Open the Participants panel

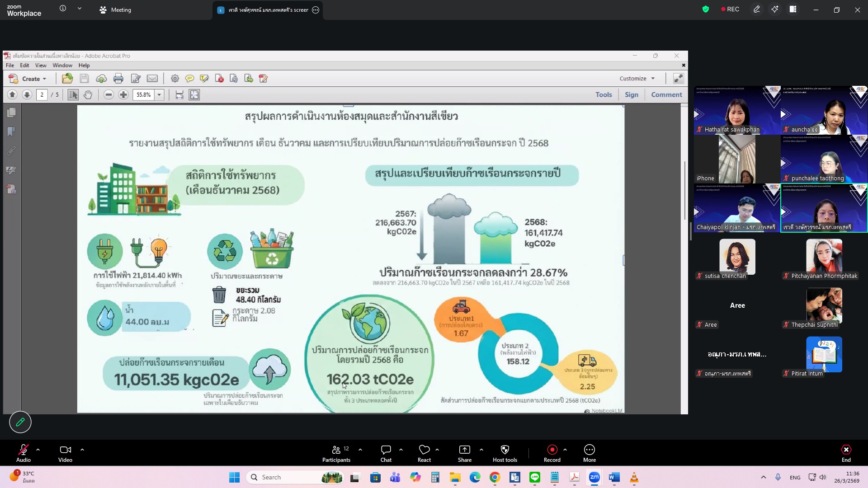click(336, 453)
